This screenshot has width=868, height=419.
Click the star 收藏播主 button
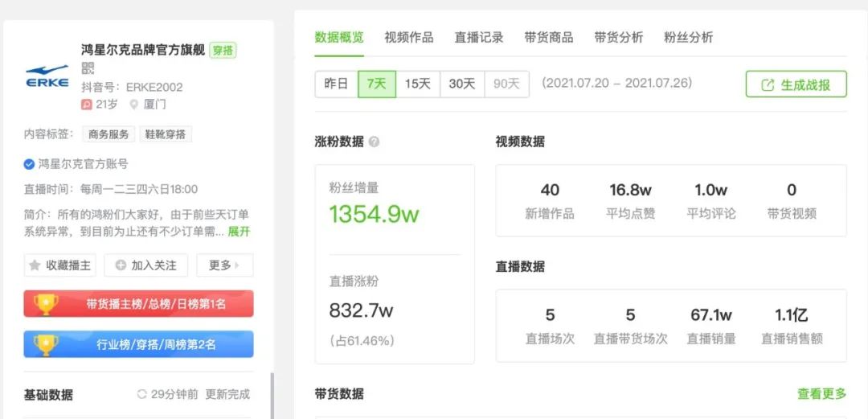(x=60, y=265)
